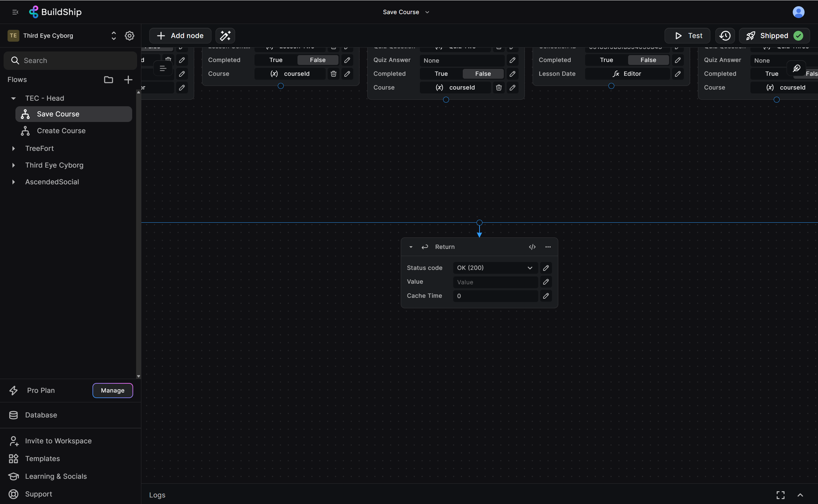The height and width of the screenshot is (504, 818).
Task: Set Quiz Three node Completed to True
Action: coord(772,74)
